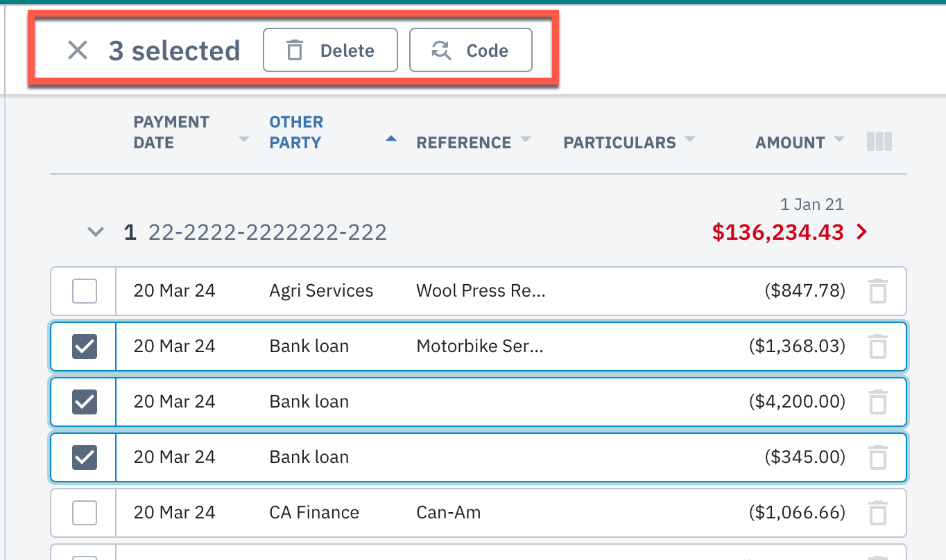
Task: Open the Reference column filter dropdown
Action: pyautogui.click(x=526, y=139)
